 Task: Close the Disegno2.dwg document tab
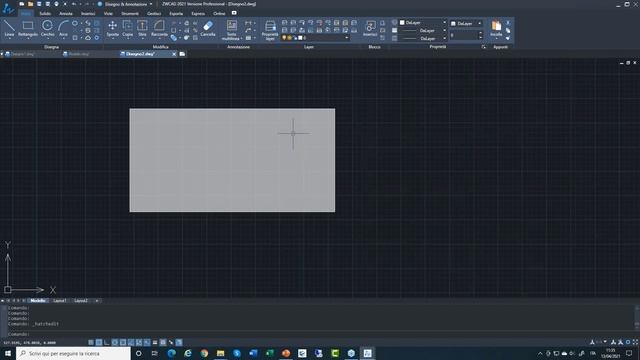pos(174,54)
